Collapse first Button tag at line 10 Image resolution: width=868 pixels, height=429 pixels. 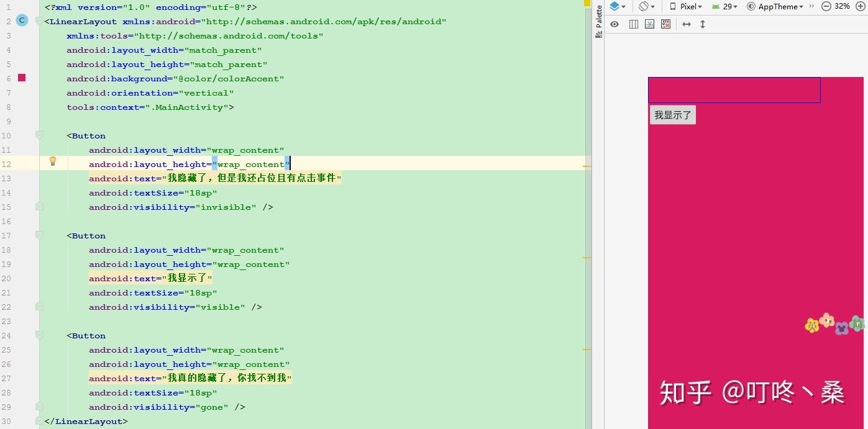(40, 135)
